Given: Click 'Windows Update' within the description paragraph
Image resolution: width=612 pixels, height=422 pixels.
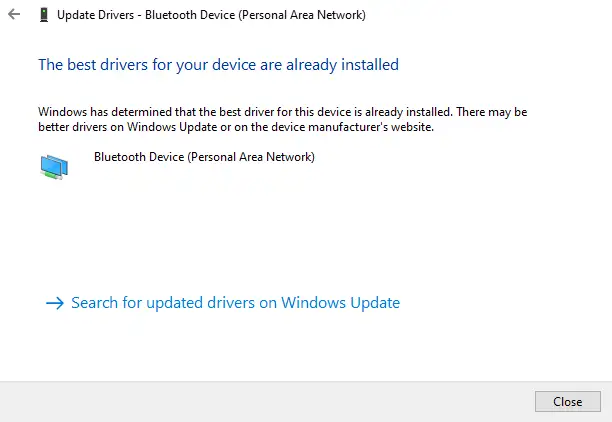Looking at the screenshot, I should pyautogui.click(x=172, y=127).
